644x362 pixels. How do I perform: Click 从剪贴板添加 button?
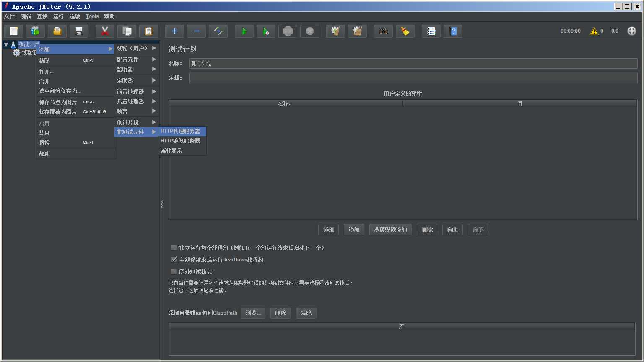pos(390,230)
